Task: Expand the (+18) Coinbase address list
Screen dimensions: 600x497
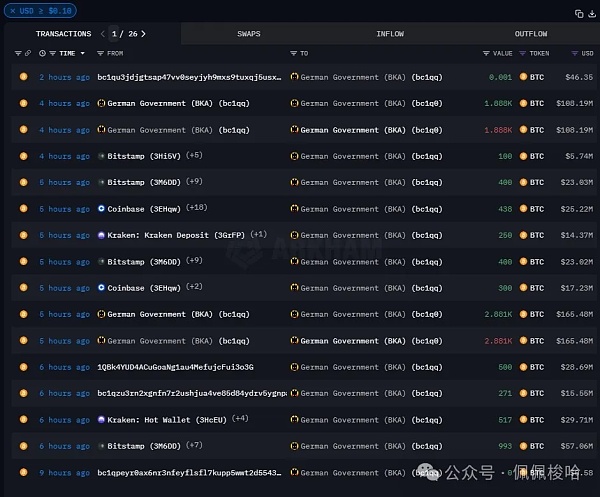Action: tap(197, 209)
